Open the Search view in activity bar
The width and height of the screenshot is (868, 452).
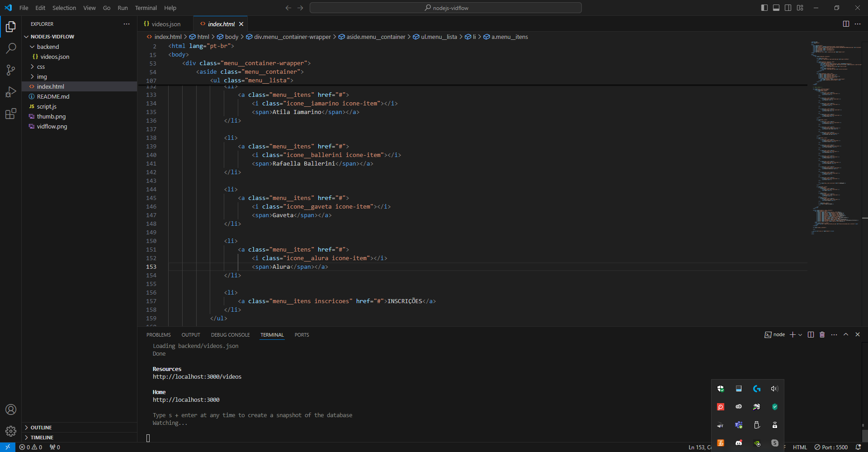click(11, 48)
